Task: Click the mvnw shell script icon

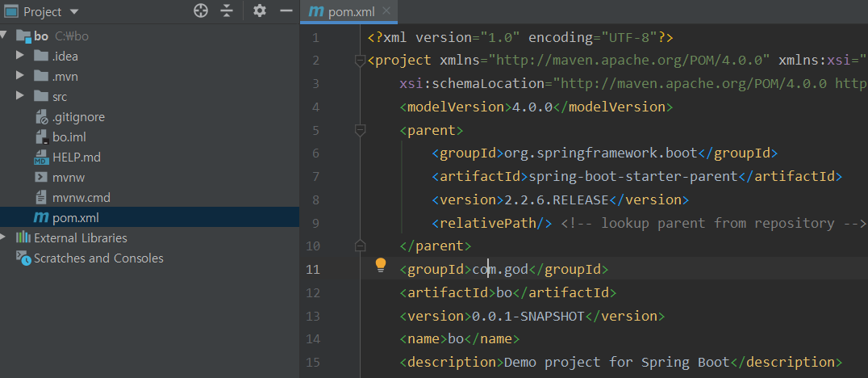Action: [41, 178]
